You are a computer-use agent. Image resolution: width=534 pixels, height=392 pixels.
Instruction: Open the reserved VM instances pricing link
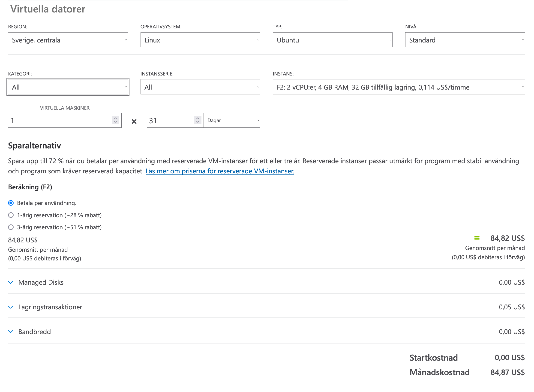[220, 171]
